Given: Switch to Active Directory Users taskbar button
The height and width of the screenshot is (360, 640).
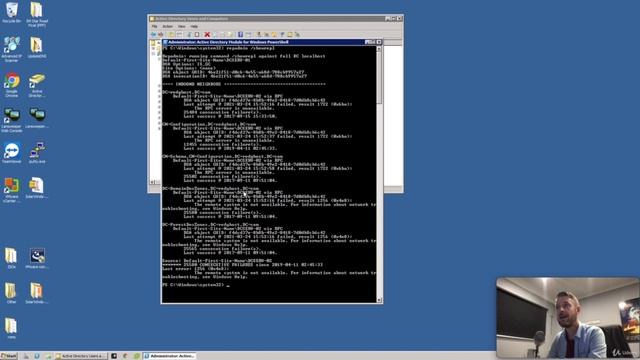Looking at the screenshot, I should (80, 356).
